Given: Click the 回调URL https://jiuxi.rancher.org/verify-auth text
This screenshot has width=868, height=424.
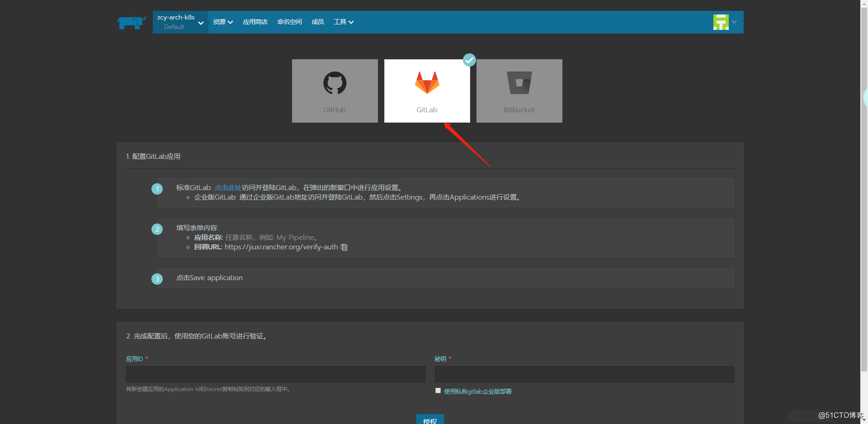Looking at the screenshot, I should 266,247.
